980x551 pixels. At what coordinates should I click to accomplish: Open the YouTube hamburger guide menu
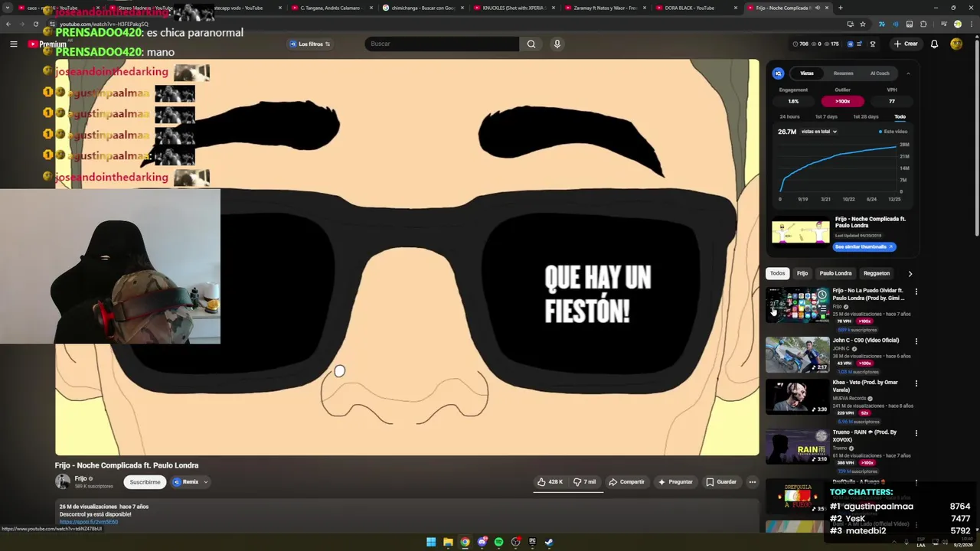coord(13,44)
